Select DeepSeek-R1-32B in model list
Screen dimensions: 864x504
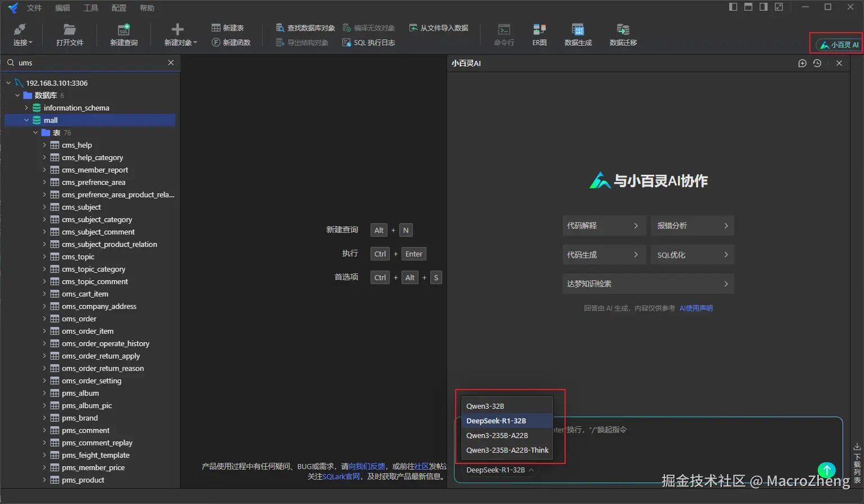(507, 421)
